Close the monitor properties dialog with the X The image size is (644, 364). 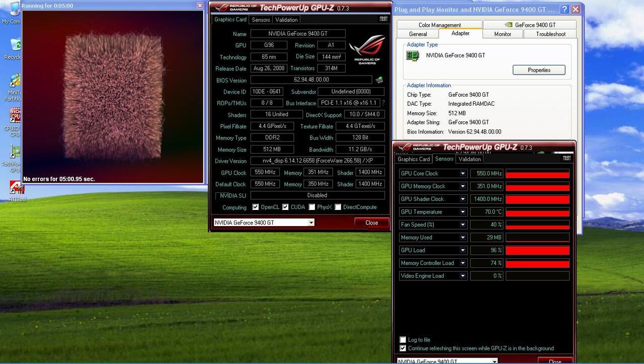[x=576, y=9]
